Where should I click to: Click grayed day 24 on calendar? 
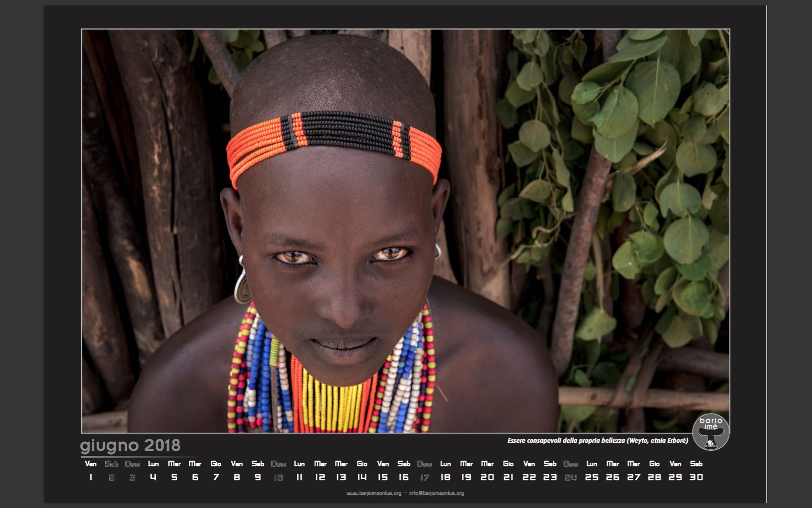(x=571, y=477)
